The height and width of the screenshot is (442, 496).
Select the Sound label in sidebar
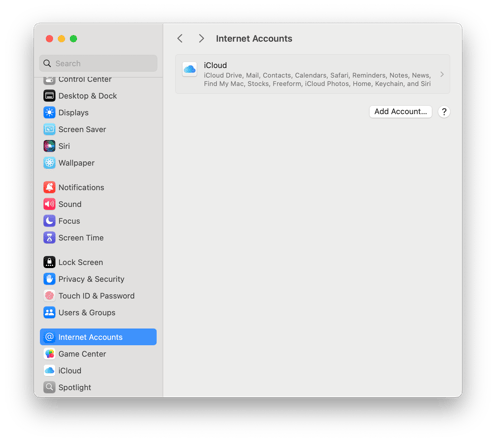coord(70,204)
